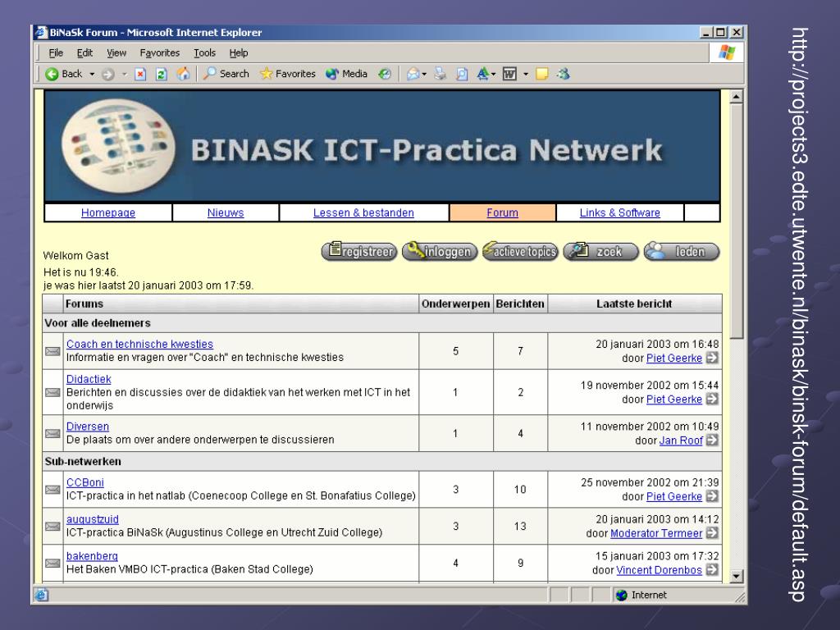Open the Favorites menu in the menu bar
Screen dimensions: 840x630
coord(160,53)
